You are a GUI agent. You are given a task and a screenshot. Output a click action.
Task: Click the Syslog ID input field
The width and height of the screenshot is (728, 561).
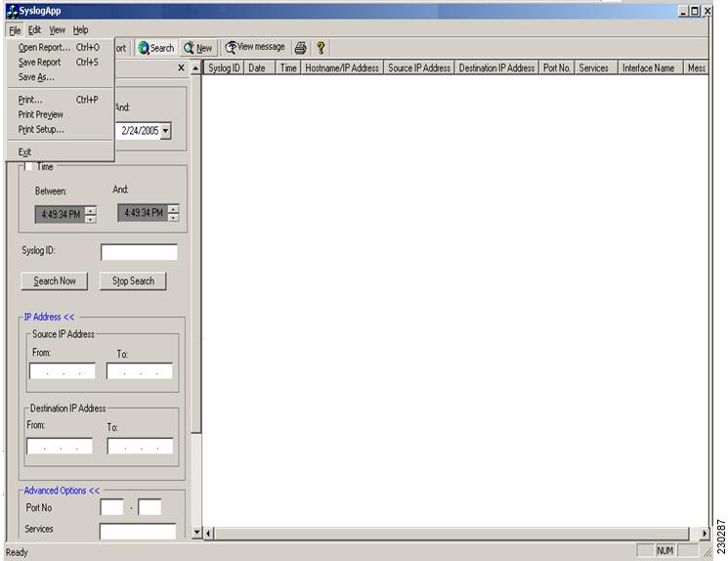139,252
